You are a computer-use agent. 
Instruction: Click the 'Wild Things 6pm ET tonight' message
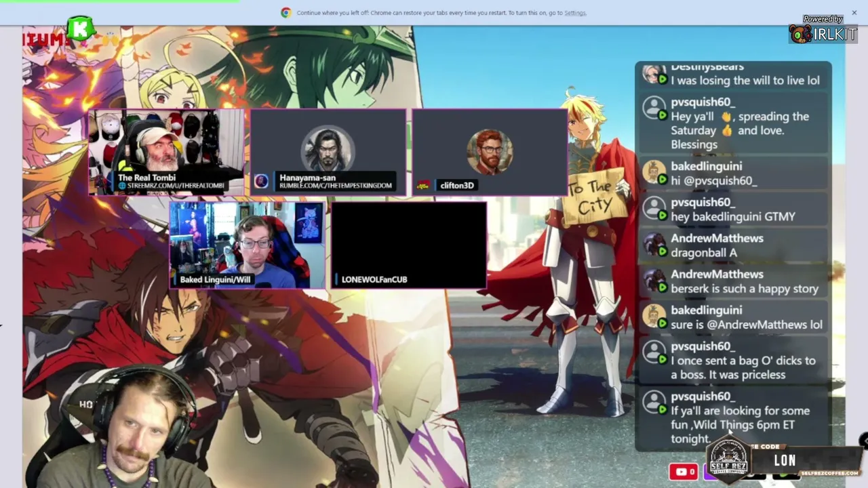740,425
